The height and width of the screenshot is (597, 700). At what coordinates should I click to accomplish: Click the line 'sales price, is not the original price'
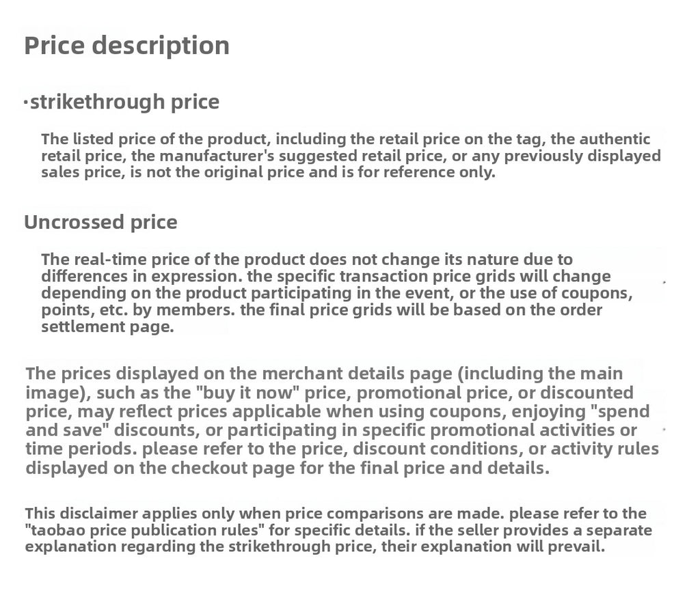pos(268,171)
